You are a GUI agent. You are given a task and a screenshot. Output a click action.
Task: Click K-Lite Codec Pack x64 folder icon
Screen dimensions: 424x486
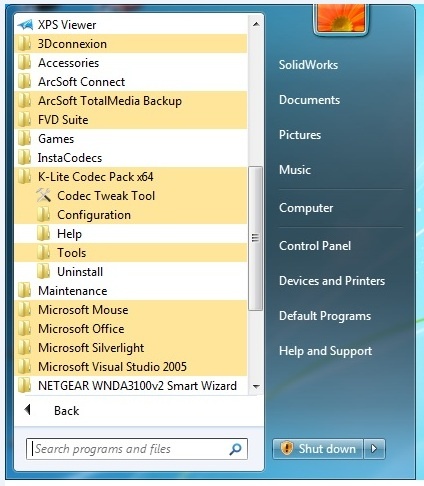pos(25,177)
